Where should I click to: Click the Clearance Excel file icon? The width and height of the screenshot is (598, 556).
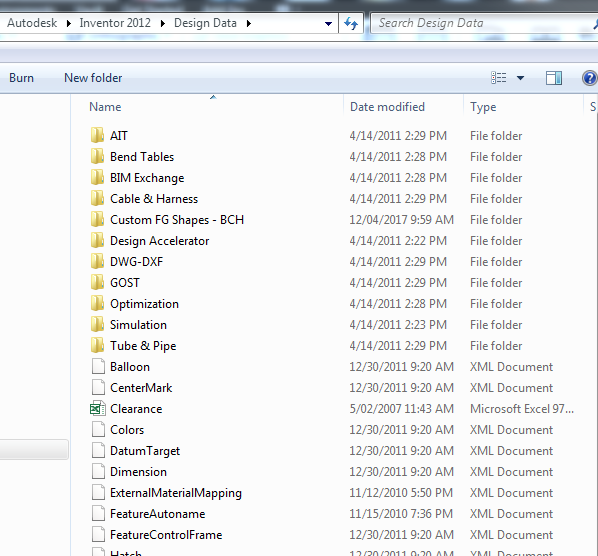98,408
